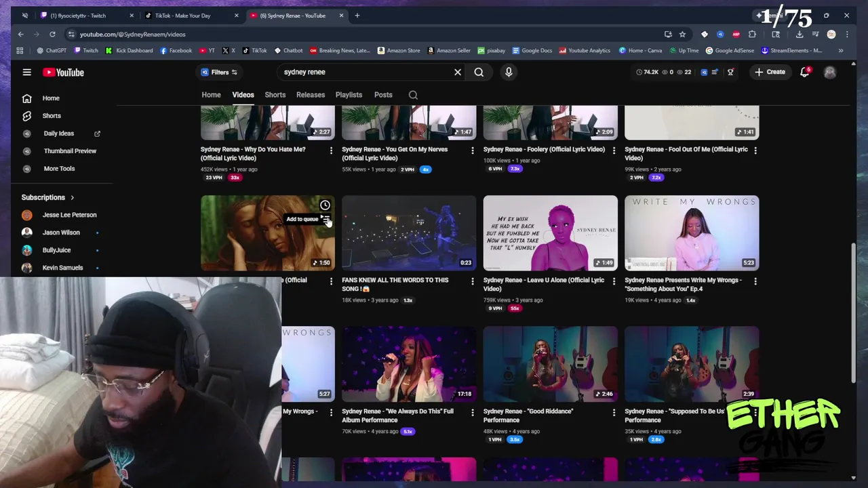Image resolution: width=868 pixels, height=488 pixels.
Task: Open Youtube Analytics bookmark
Action: 585,50
